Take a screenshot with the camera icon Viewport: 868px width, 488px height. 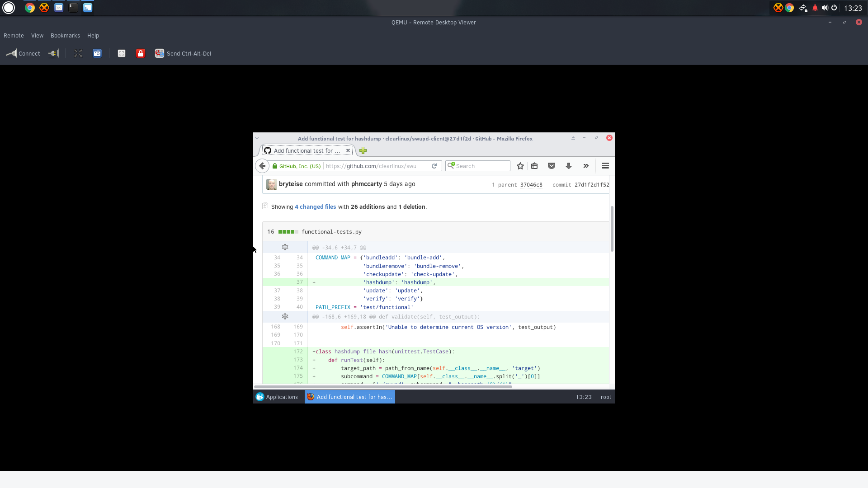97,53
